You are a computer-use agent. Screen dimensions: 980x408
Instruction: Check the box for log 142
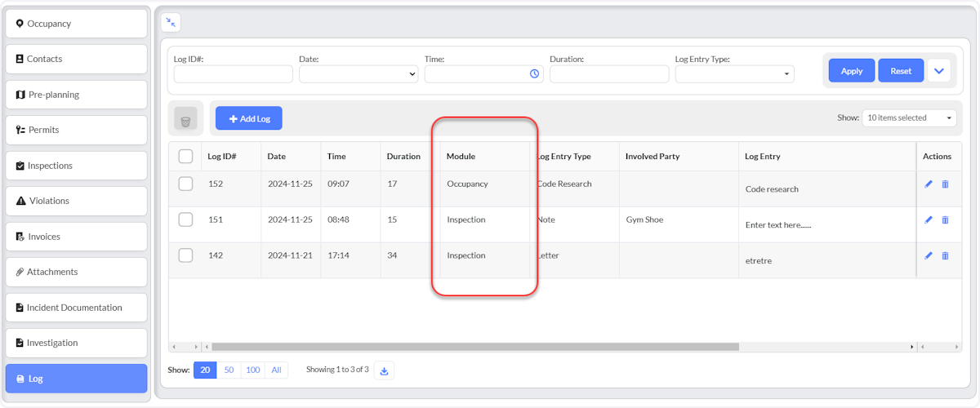click(185, 255)
